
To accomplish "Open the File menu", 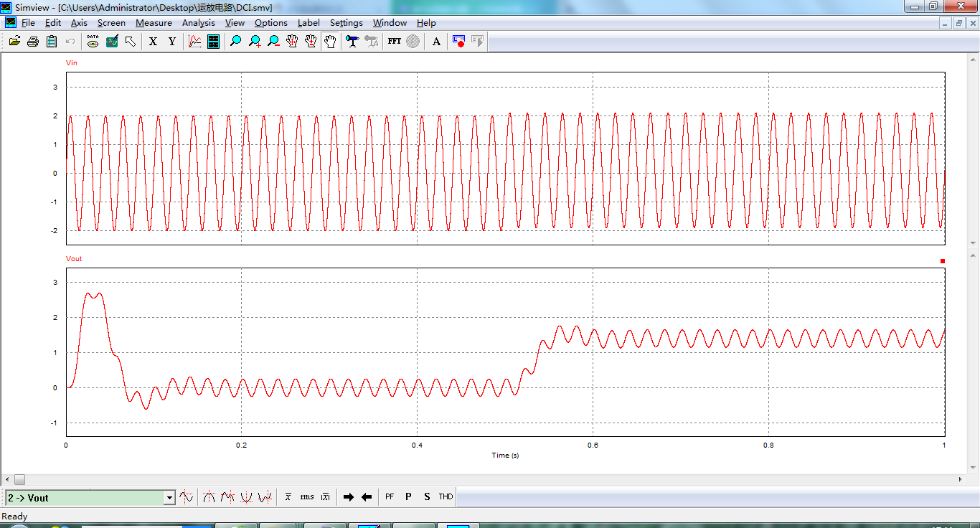I will (28, 23).
